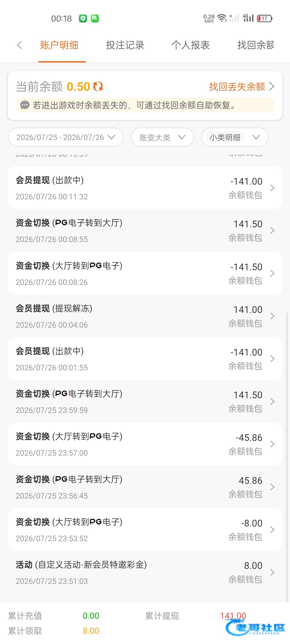Viewport: 290px width, 644px height.
Task: Tap the 找回丢失余额 link
Action: (x=237, y=87)
